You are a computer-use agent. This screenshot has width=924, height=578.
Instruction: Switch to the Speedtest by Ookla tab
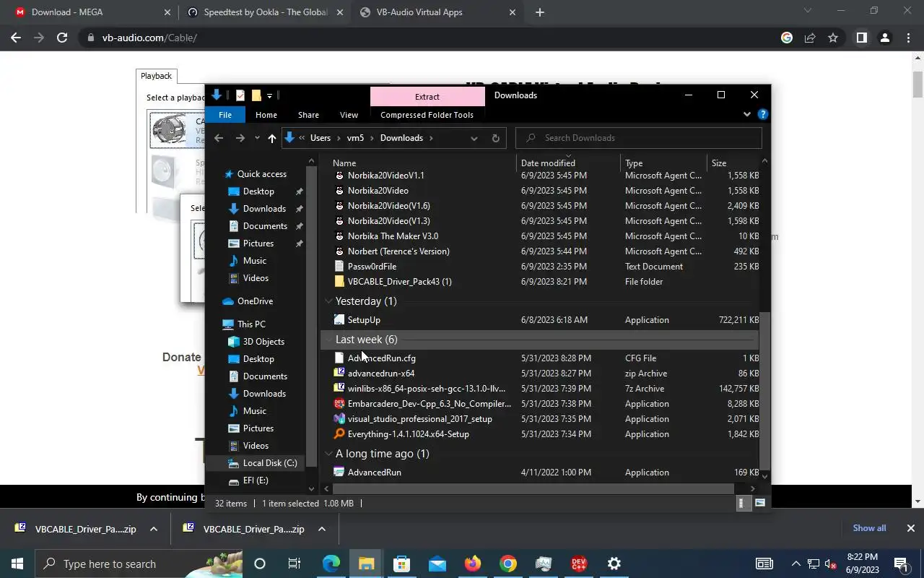point(264,12)
